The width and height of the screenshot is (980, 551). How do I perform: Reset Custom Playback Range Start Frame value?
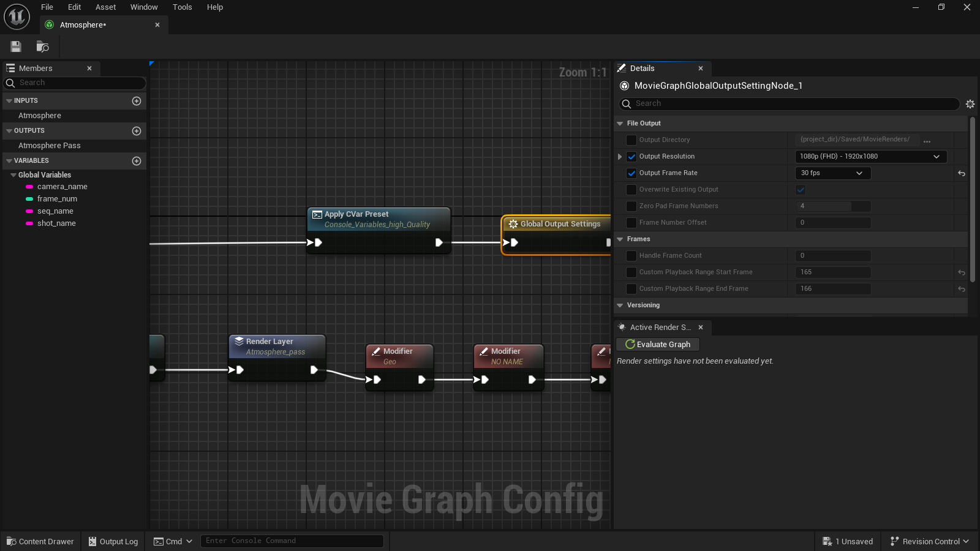tap(962, 272)
